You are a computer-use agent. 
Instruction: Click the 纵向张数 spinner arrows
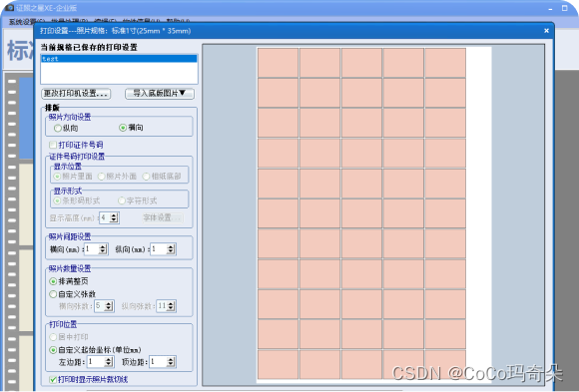[x=171, y=306]
